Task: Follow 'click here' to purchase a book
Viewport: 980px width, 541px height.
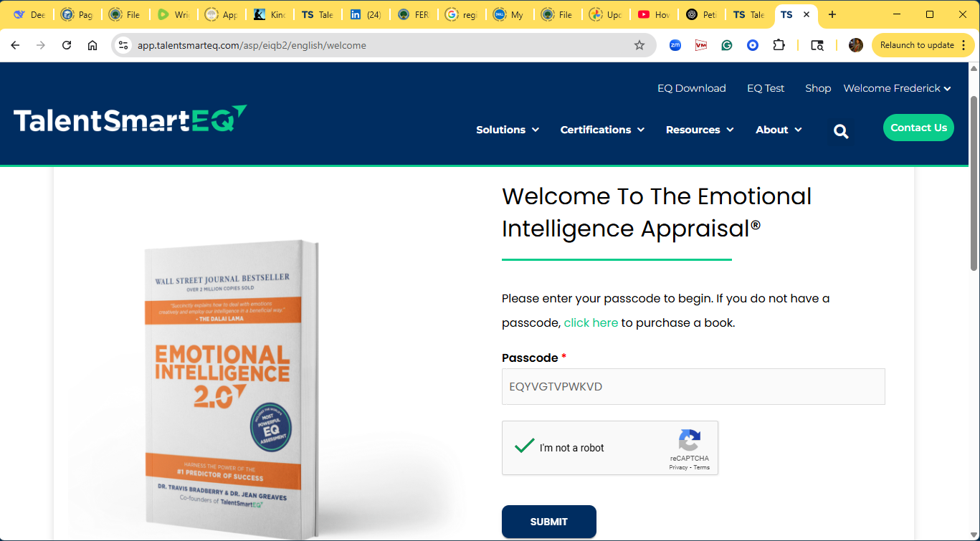Action: pos(591,322)
